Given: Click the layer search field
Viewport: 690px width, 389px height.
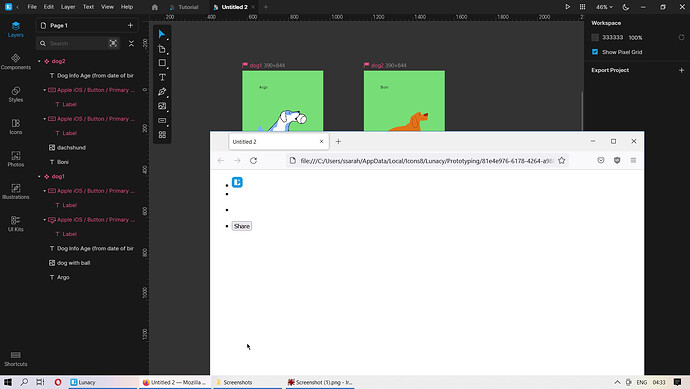Looking at the screenshot, I should (x=77, y=44).
